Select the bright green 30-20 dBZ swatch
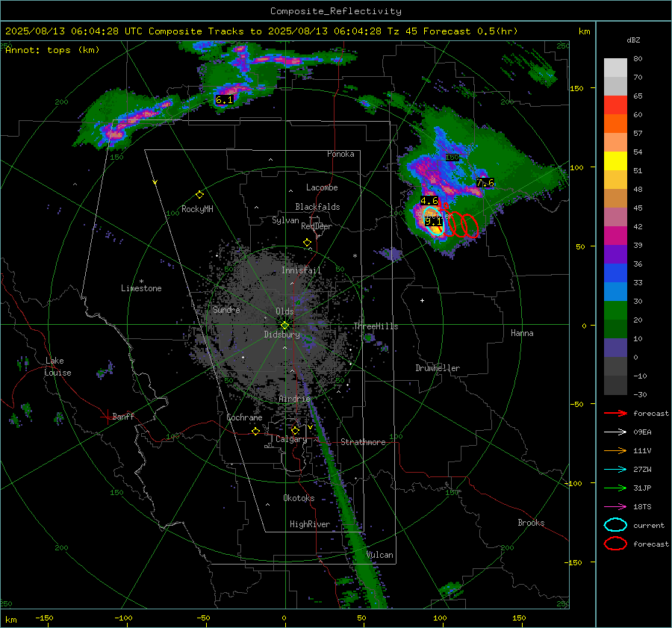 coord(615,311)
